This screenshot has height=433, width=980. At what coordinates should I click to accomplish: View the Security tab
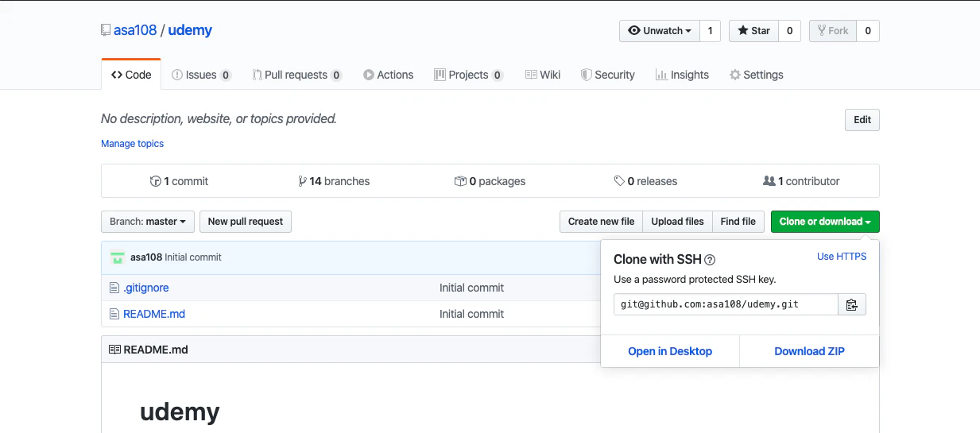[607, 75]
